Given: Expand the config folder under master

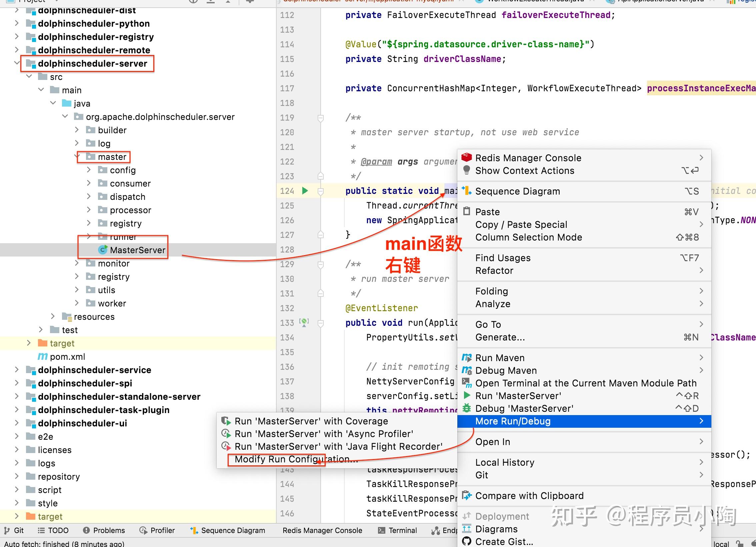Looking at the screenshot, I should (89, 170).
